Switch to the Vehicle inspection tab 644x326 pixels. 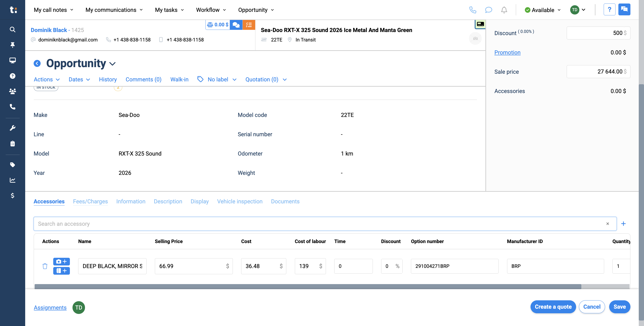(239, 201)
